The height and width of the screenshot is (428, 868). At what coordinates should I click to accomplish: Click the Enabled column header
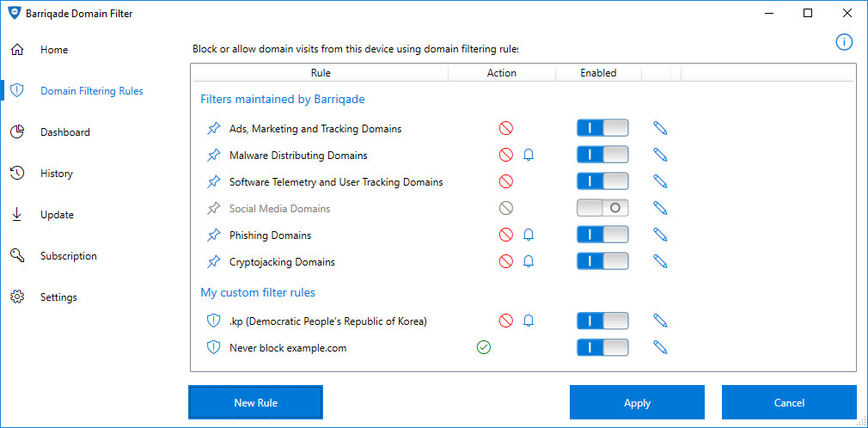pyautogui.click(x=598, y=72)
